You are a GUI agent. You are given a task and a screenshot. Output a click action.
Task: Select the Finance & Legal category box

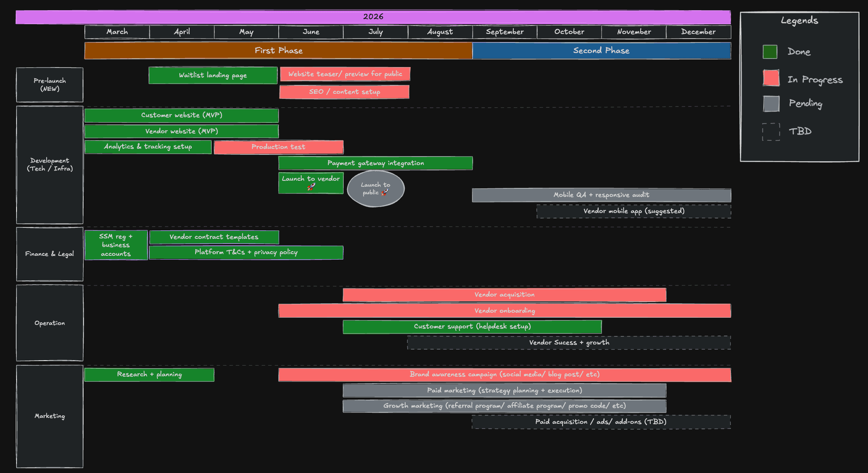pos(50,254)
